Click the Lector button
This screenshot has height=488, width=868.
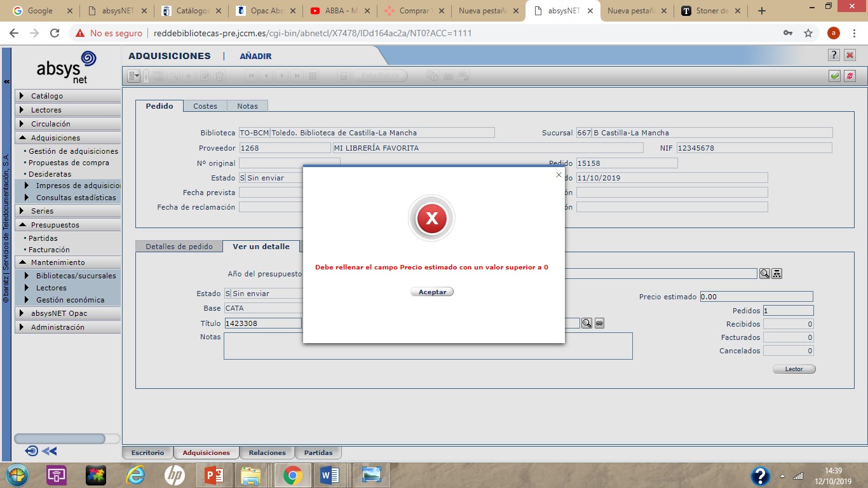click(794, 369)
